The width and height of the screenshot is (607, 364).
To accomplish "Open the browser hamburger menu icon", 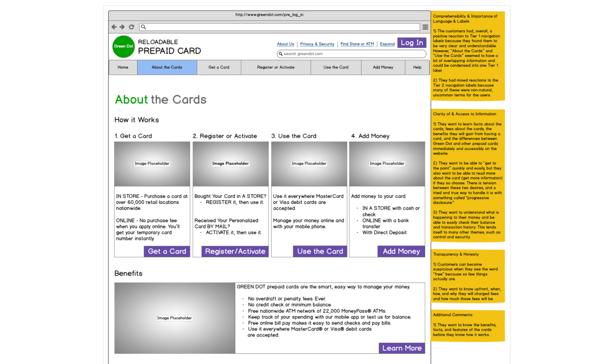I will coord(425,27).
